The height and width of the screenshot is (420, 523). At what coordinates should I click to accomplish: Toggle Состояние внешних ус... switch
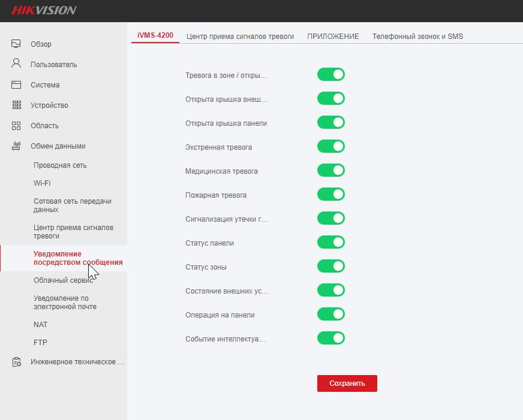(330, 291)
